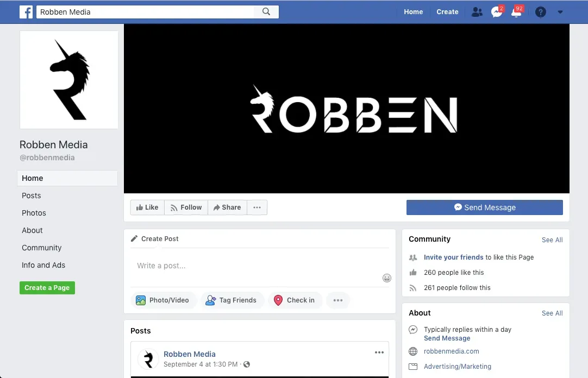Open the Messenger icon in the top bar
The width and height of the screenshot is (588, 378).
point(496,11)
